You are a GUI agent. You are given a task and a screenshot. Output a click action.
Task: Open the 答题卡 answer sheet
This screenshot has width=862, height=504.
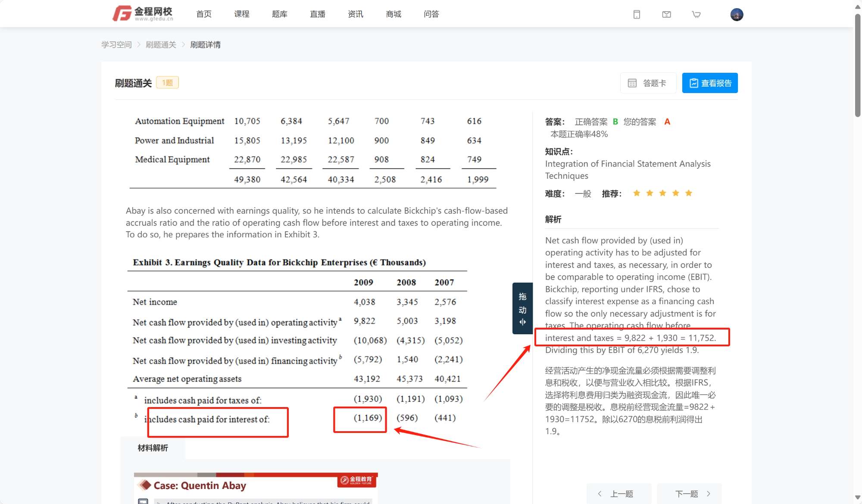click(648, 83)
